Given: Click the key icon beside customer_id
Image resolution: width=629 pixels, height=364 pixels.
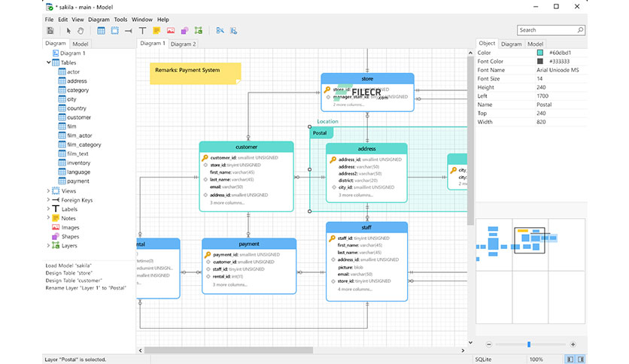Looking at the screenshot, I should point(205,158).
